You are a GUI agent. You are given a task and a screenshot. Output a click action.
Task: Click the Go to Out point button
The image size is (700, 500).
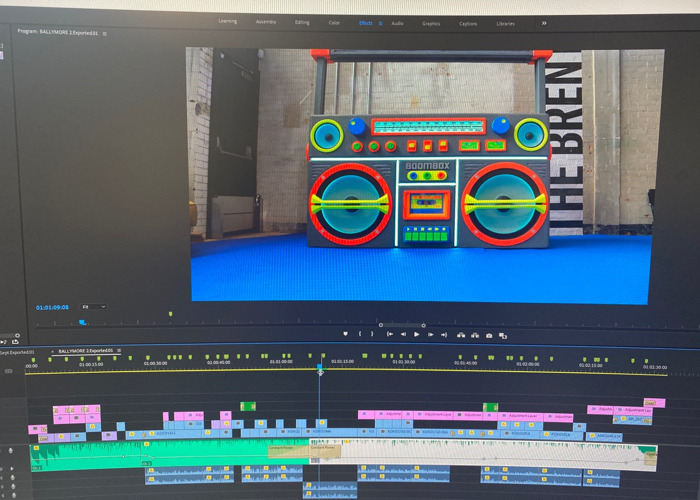445,335
